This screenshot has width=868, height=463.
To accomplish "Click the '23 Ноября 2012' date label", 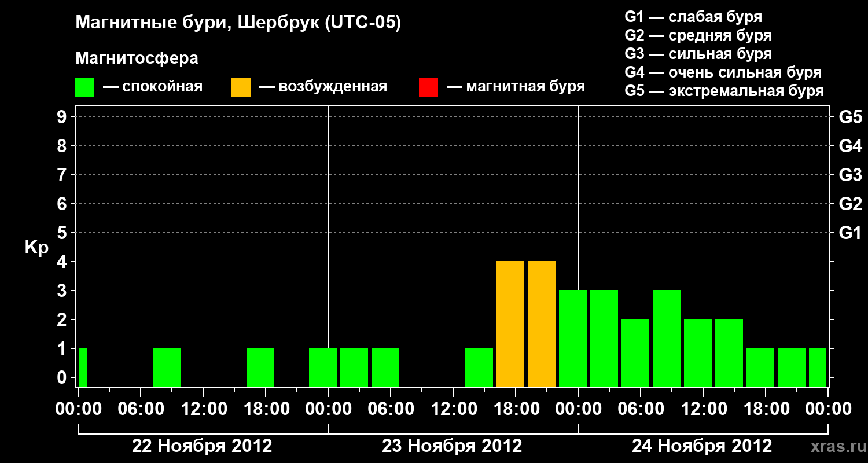I will [x=452, y=446].
